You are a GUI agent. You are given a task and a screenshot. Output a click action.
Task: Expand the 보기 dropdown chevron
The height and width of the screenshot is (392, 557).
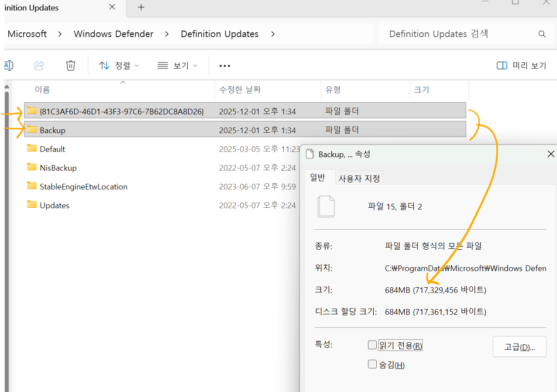pos(195,65)
